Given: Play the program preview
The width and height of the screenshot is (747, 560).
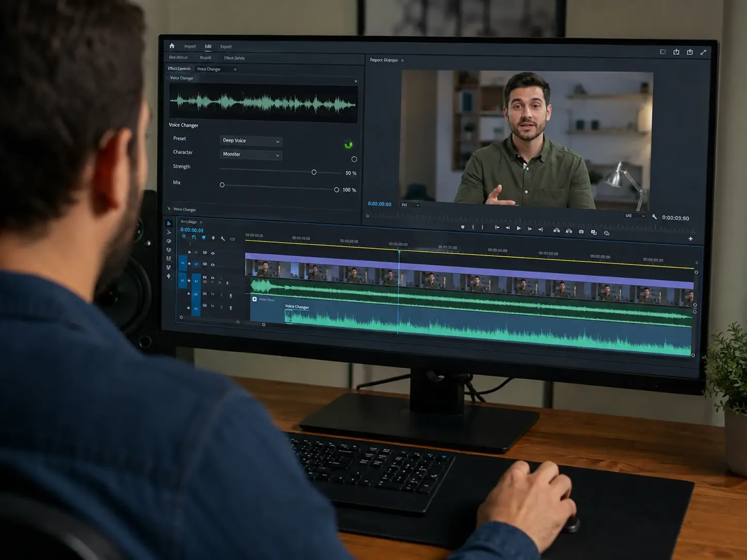Looking at the screenshot, I should coord(518,228).
